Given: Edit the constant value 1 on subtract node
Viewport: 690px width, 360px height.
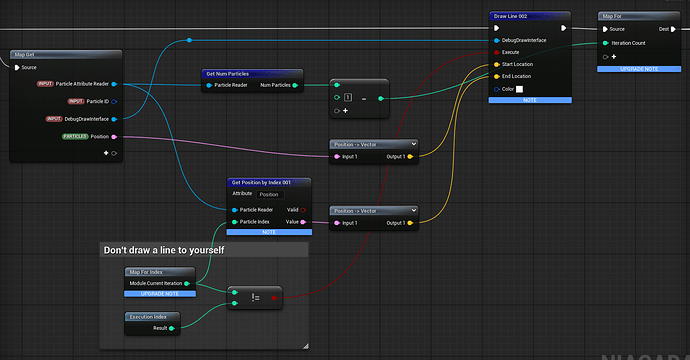Looking at the screenshot, I should click(x=348, y=97).
